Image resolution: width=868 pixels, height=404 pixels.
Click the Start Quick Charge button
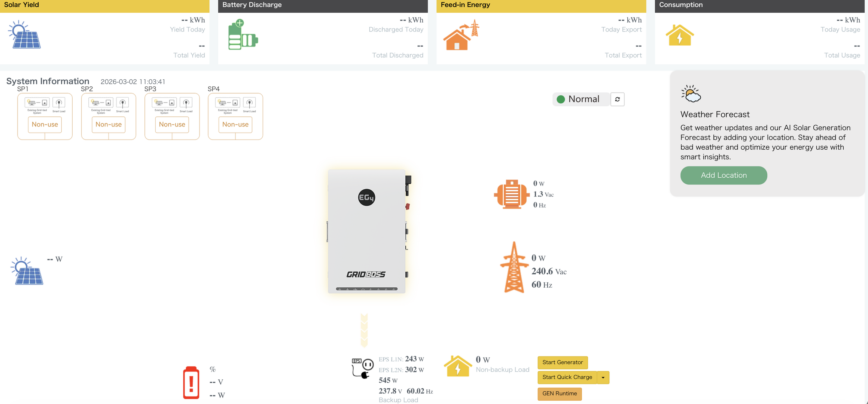point(567,377)
